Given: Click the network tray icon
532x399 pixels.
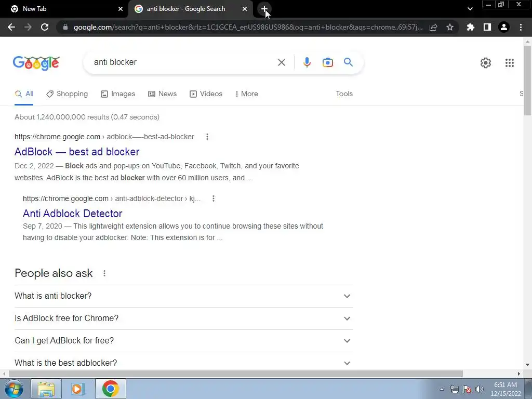Looking at the screenshot, I should (454, 389).
